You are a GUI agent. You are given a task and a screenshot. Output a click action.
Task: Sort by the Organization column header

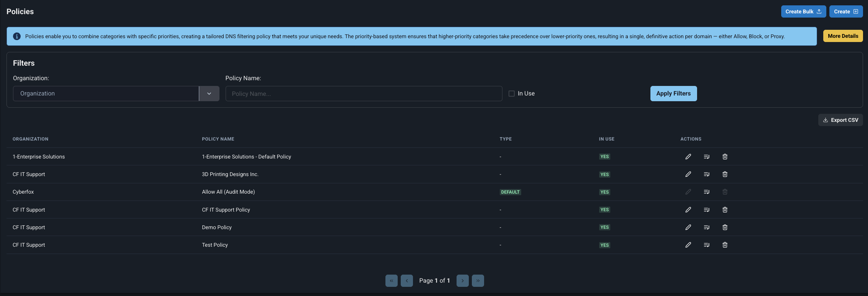[31, 139]
